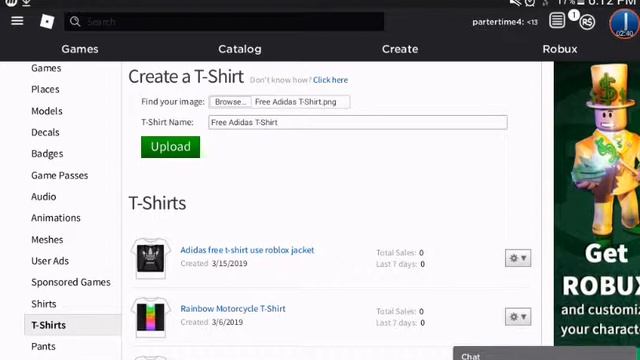Select User Ads in the sidebar
The image size is (640, 360).
click(50, 261)
